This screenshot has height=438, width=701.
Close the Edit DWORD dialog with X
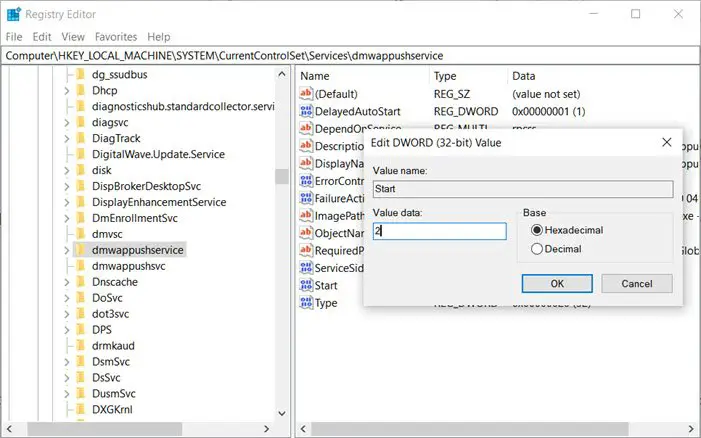(667, 142)
